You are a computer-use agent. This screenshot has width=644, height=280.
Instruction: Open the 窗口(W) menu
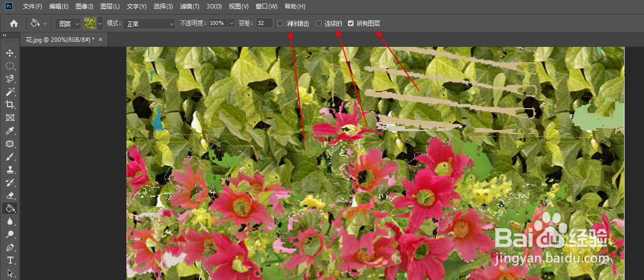click(266, 6)
